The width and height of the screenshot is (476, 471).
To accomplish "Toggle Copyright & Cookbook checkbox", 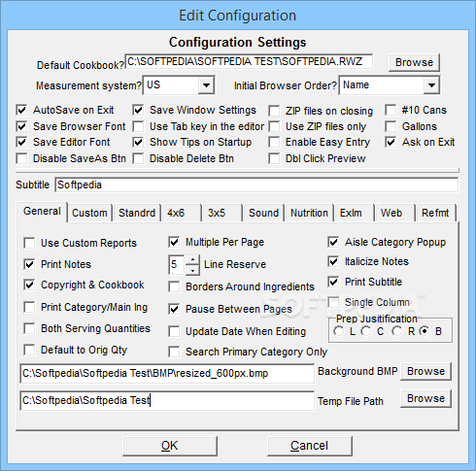I will pyautogui.click(x=29, y=285).
